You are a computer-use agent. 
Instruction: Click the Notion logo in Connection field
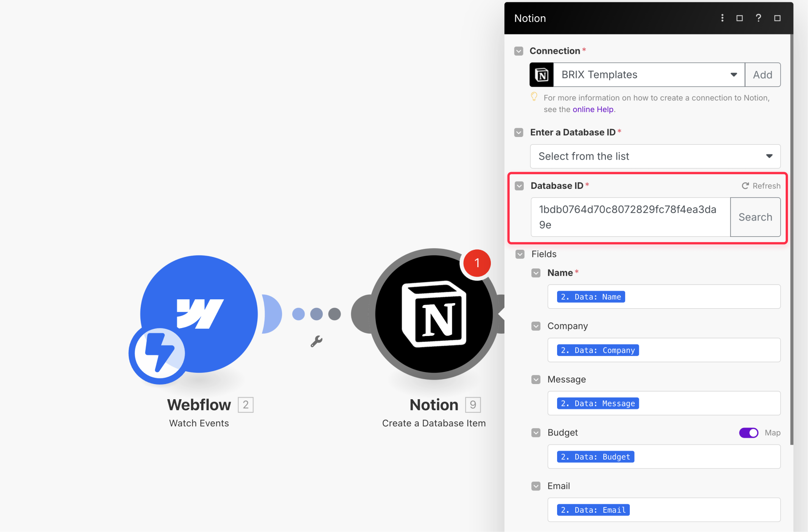(x=542, y=75)
